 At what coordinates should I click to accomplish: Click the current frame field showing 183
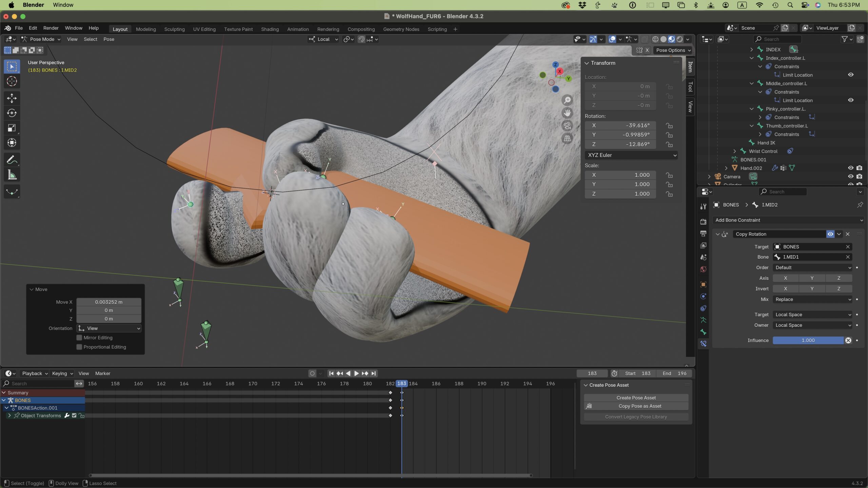[x=592, y=373]
